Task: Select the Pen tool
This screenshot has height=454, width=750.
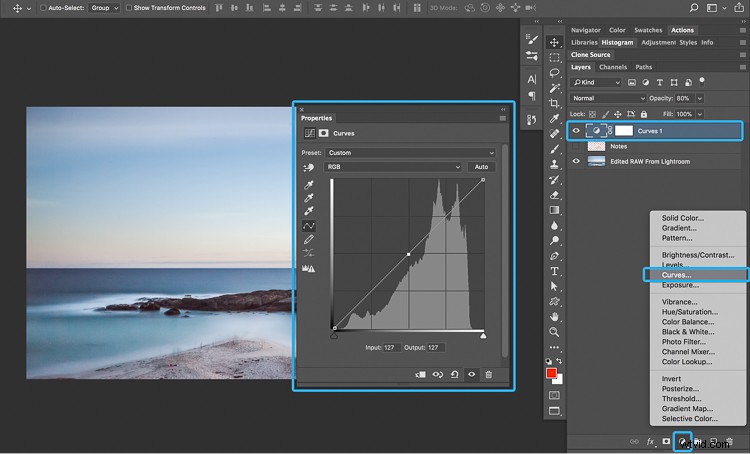Action: pyautogui.click(x=554, y=256)
